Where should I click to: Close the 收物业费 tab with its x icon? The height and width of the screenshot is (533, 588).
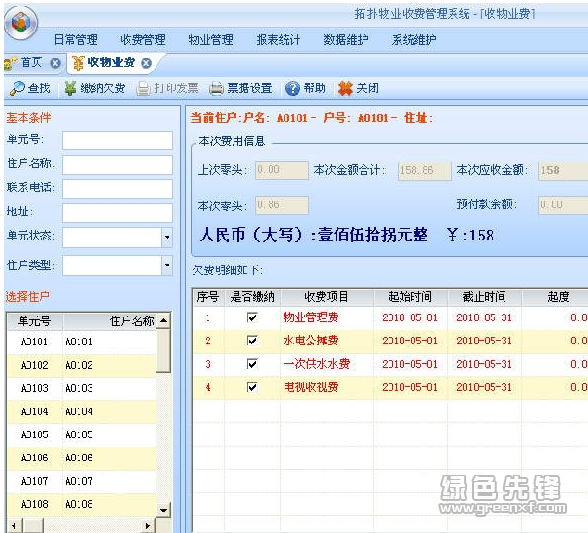[x=146, y=63]
